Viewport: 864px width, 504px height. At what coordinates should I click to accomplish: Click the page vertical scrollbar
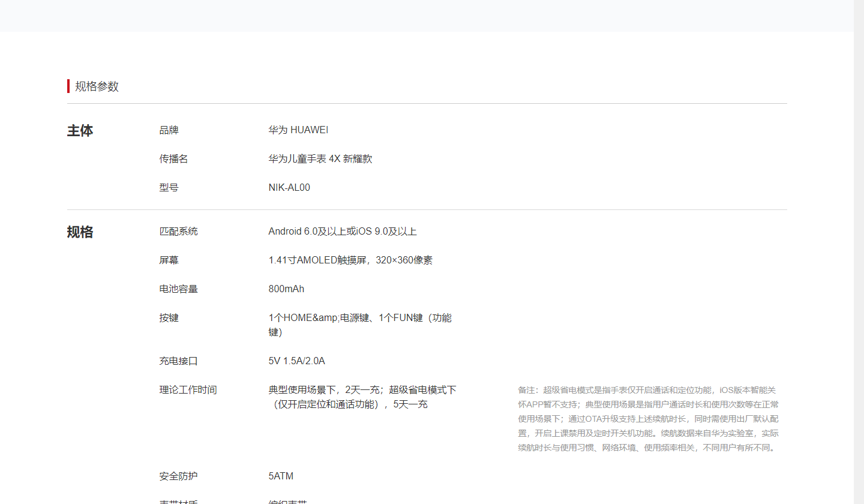(x=859, y=252)
